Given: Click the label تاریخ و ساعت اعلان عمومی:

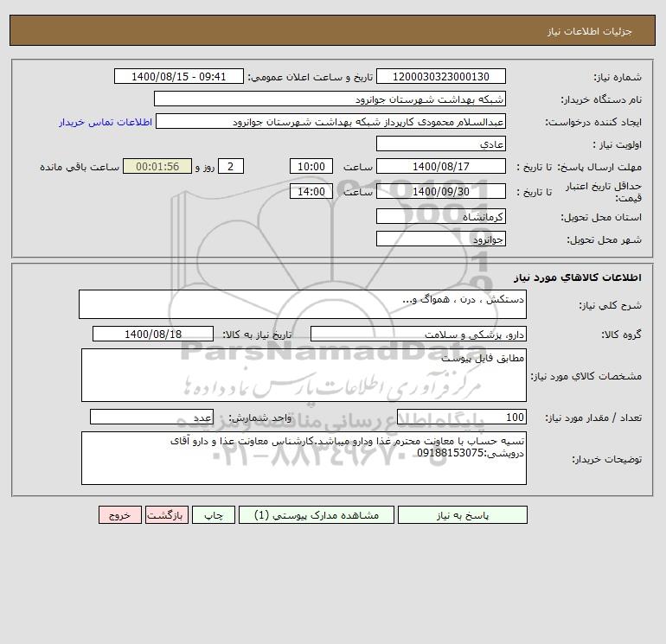Looking at the screenshot, I should click(310, 77).
